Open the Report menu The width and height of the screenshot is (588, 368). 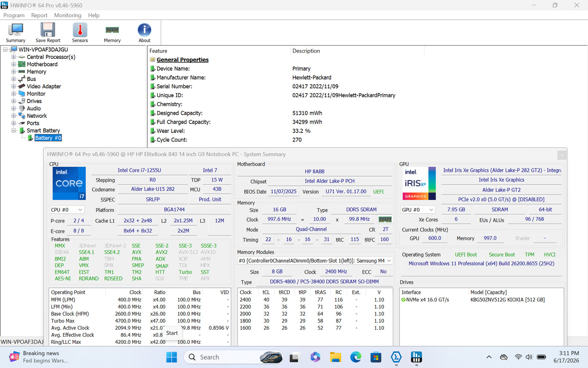39,15
